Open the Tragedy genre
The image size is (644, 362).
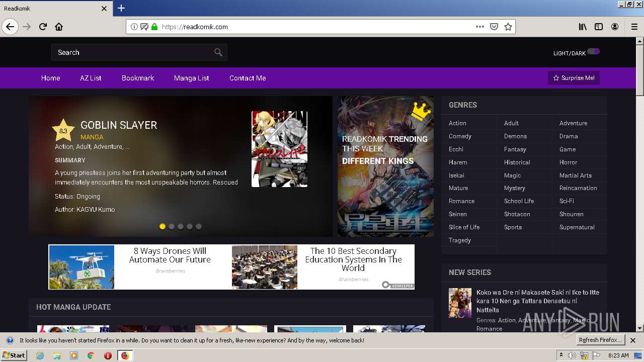(x=460, y=240)
